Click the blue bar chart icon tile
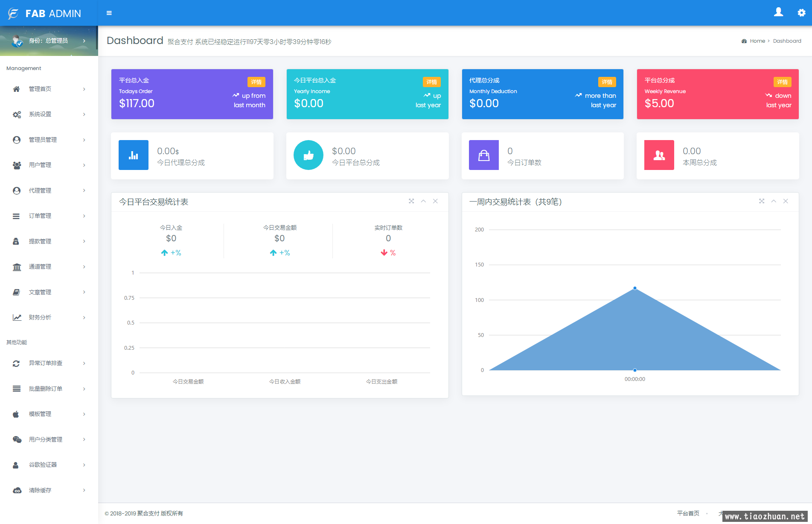Image resolution: width=812 pixels, height=524 pixels. pos(134,155)
